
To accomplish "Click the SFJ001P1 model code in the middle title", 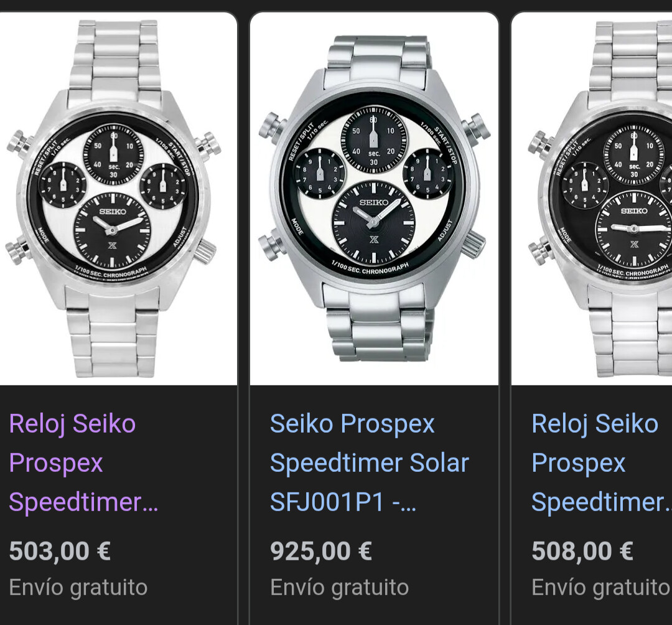I will 327,502.
